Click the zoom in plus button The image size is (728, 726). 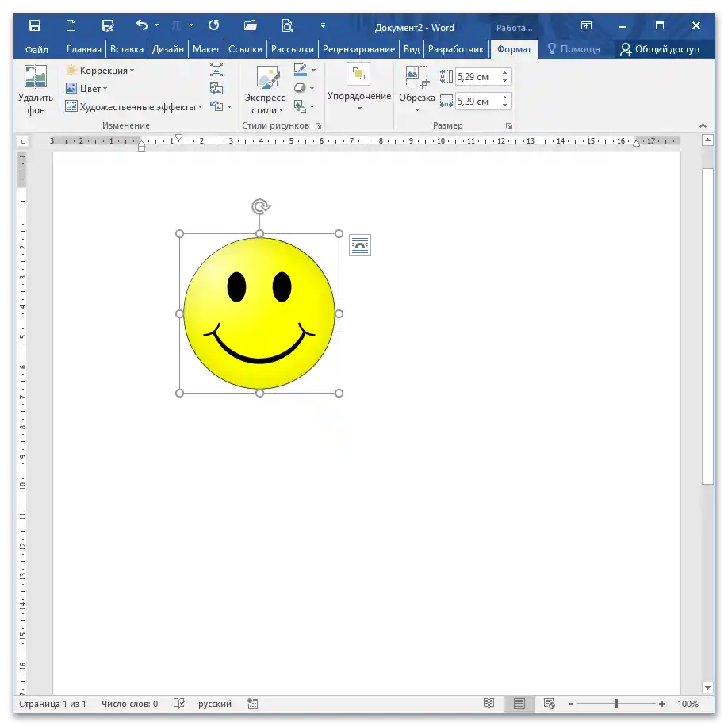tap(662, 704)
